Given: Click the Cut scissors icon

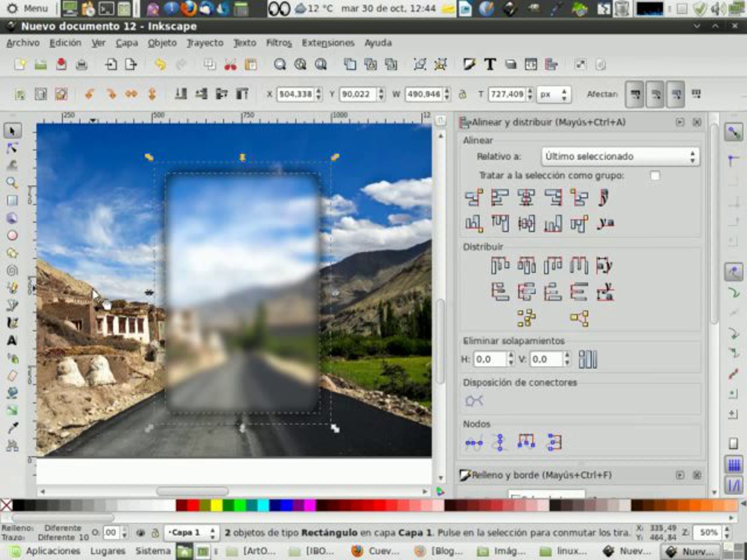Looking at the screenshot, I should 230,64.
